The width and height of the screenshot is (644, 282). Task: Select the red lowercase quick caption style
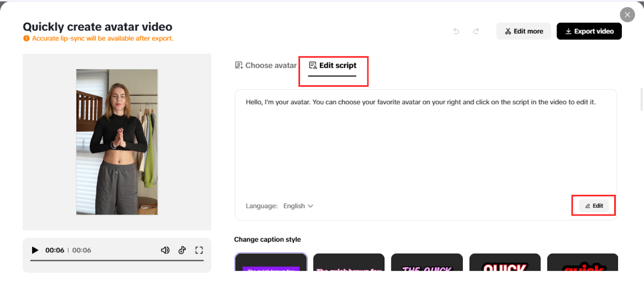582,263
